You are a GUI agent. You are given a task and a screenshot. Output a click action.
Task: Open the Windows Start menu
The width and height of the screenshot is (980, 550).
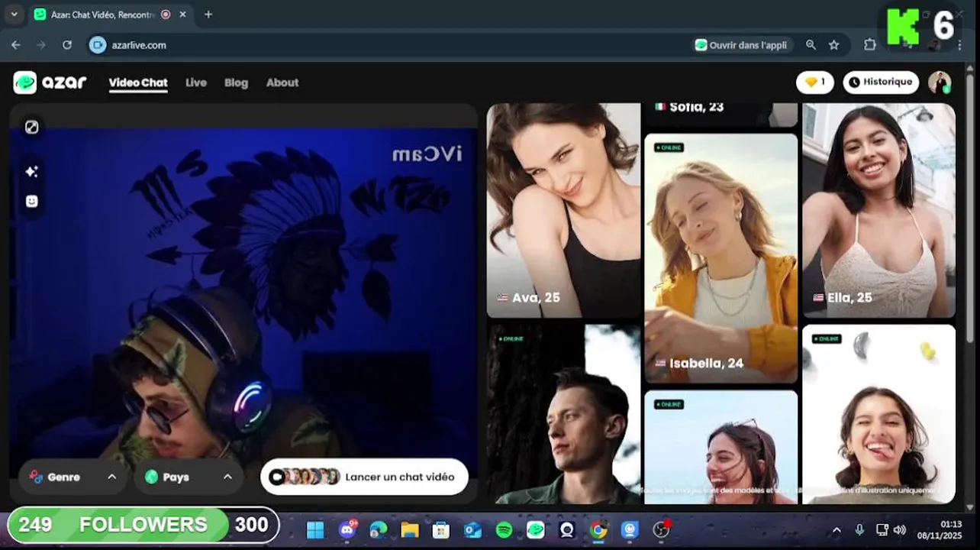pos(315,529)
